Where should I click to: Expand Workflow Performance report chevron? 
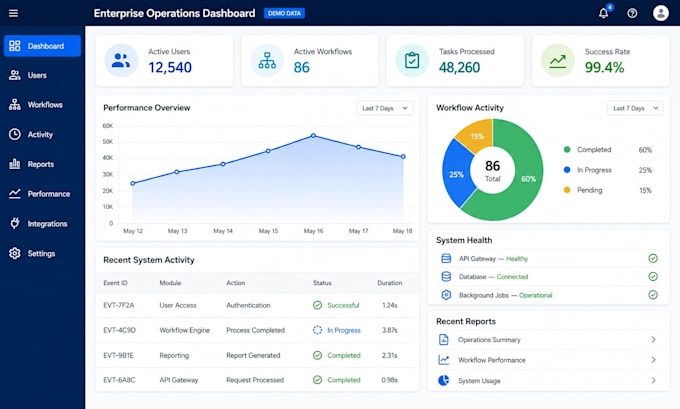(653, 360)
